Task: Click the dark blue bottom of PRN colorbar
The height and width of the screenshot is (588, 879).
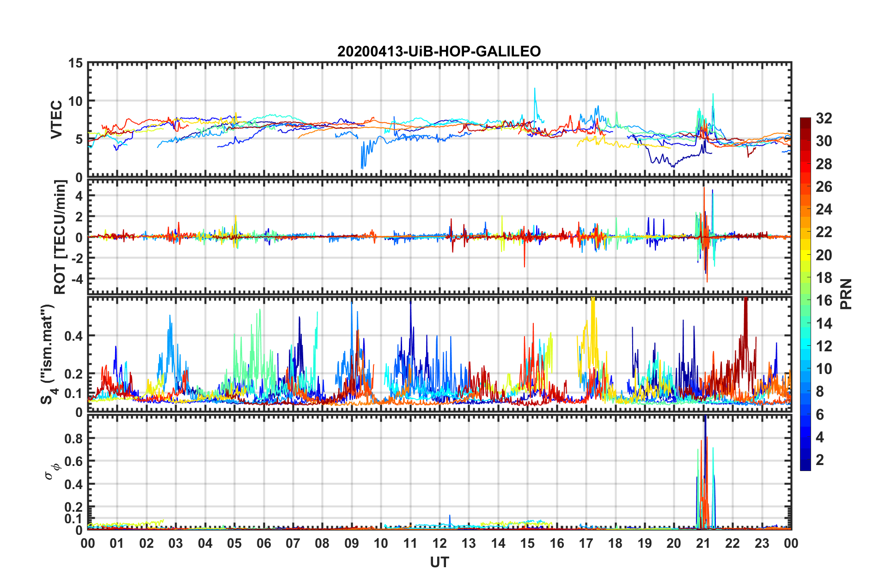Action: pyautogui.click(x=805, y=465)
